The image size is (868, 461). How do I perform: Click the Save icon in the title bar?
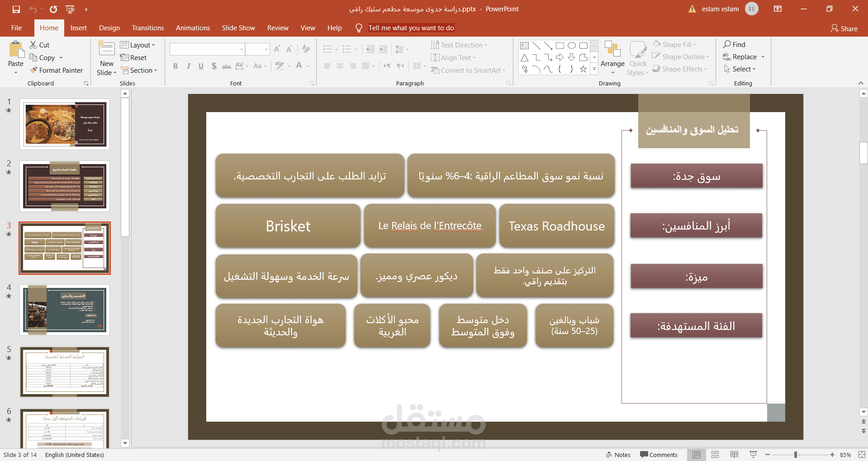tap(16, 9)
